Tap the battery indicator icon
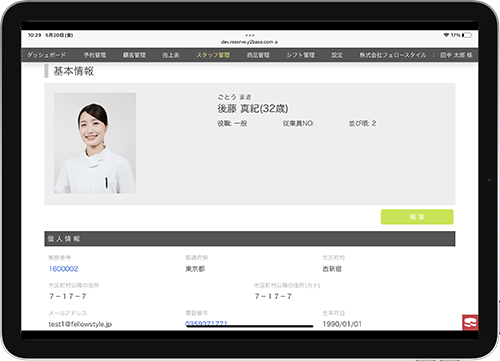The image size is (500, 361). [467, 35]
